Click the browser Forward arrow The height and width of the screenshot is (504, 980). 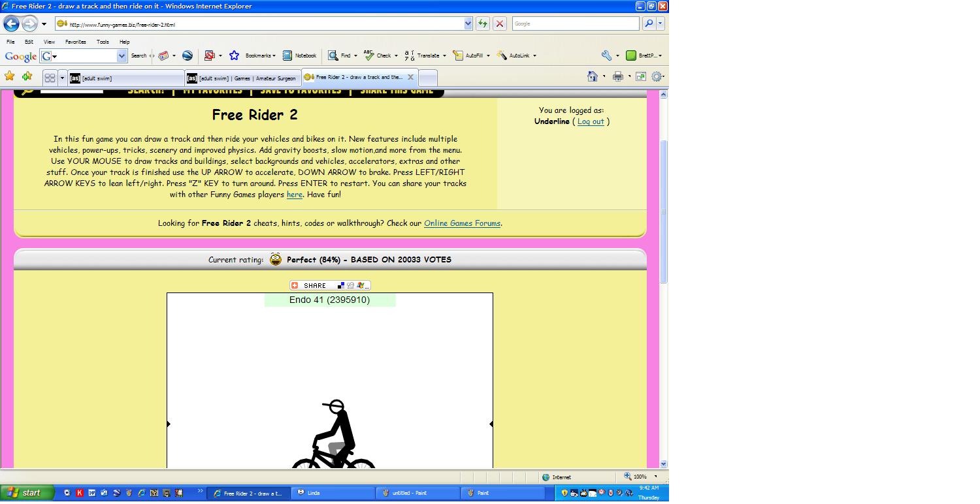point(29,24)
